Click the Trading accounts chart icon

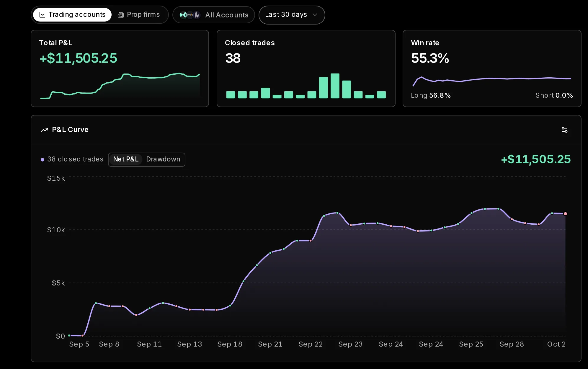pyautogui.click(x=42, y=15)
